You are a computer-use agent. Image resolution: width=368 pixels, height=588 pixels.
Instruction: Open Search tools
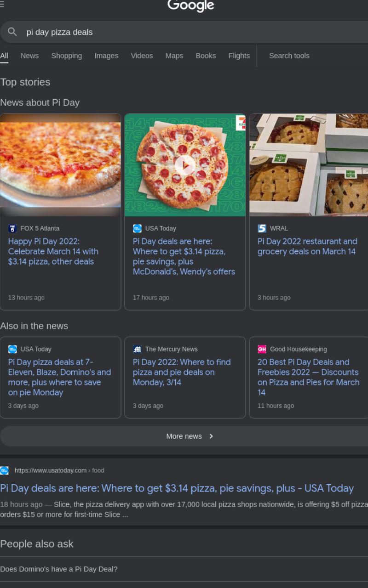coord(289,56)
